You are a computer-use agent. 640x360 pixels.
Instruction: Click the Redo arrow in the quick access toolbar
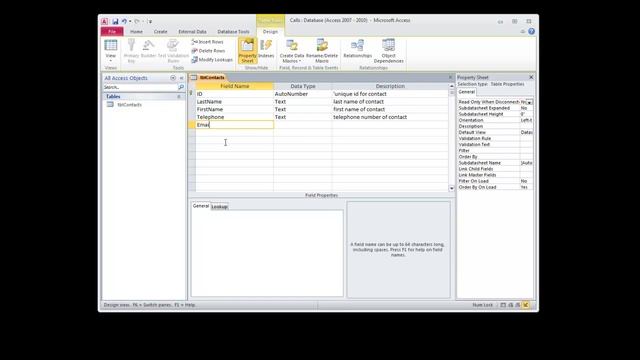point(137,21)
